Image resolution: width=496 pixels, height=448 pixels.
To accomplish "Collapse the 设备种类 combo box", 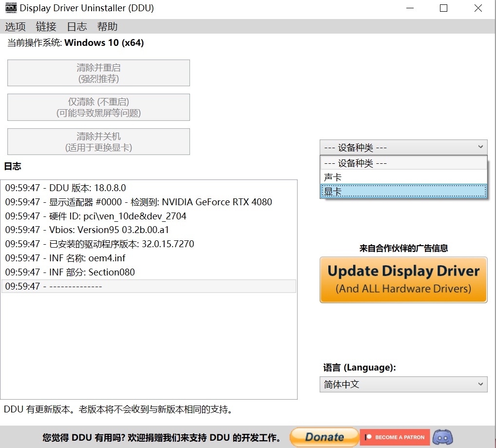I will pos(403,147).
